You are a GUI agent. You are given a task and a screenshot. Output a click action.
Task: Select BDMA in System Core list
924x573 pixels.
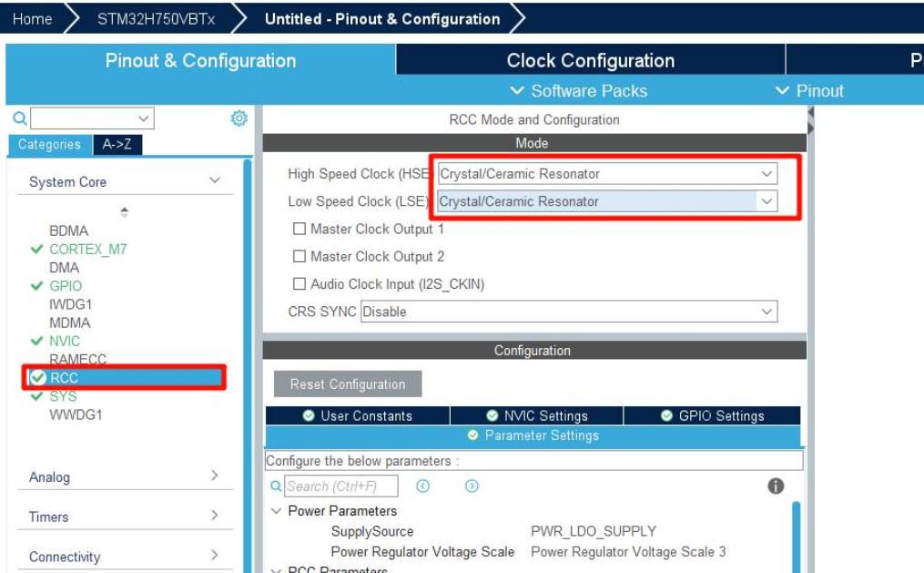(x=69, y=230)
